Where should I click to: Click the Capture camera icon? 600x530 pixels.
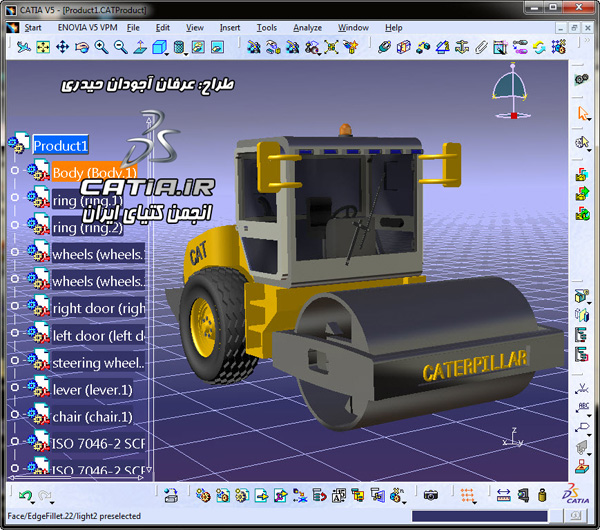coord(430,495)
